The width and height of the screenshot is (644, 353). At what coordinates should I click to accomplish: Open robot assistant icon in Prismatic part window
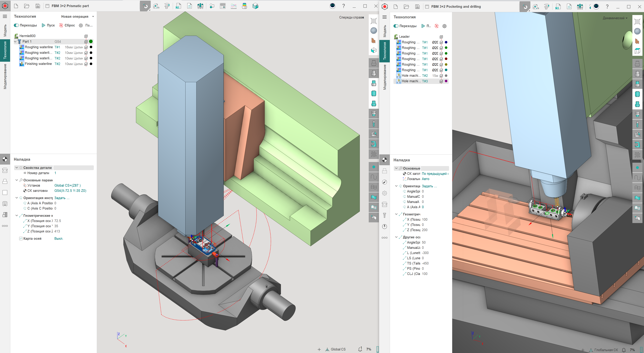333,6
